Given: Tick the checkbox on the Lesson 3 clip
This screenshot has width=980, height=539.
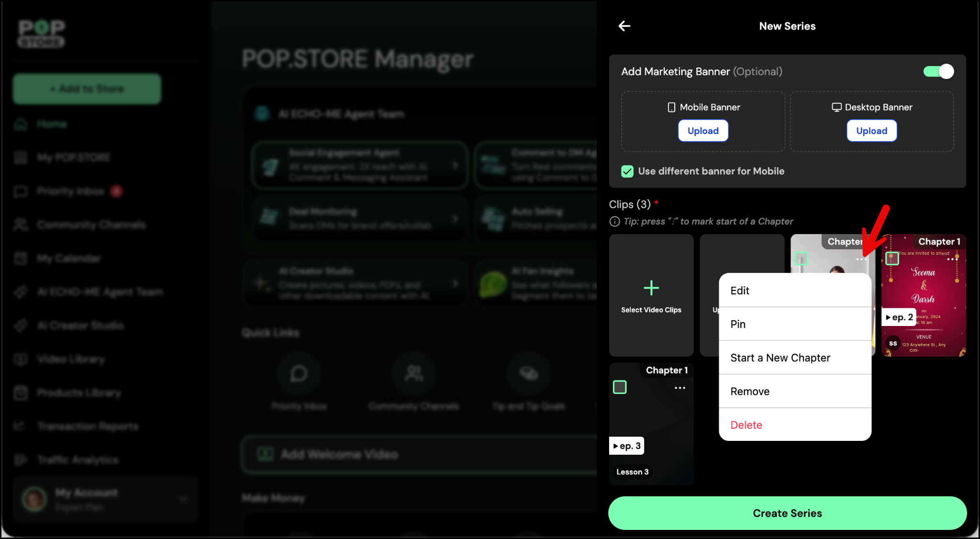Looking at the screenshot, I should [620, 387].
